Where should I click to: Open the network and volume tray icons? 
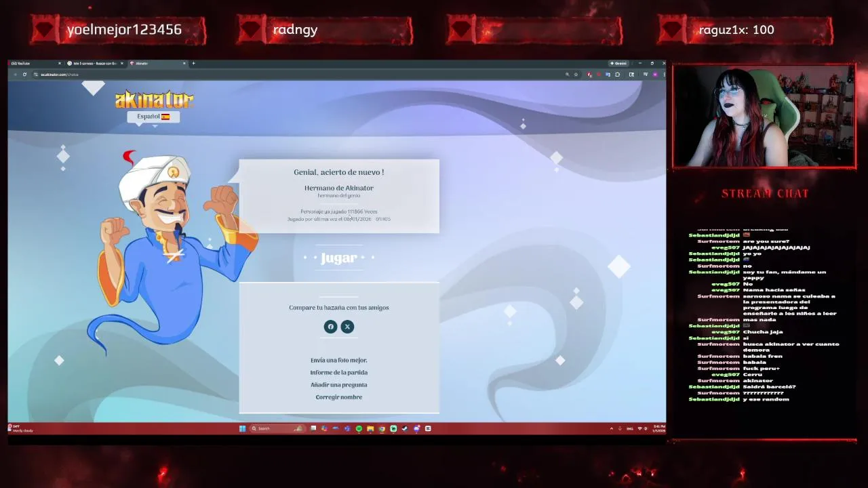pos(642,428)
